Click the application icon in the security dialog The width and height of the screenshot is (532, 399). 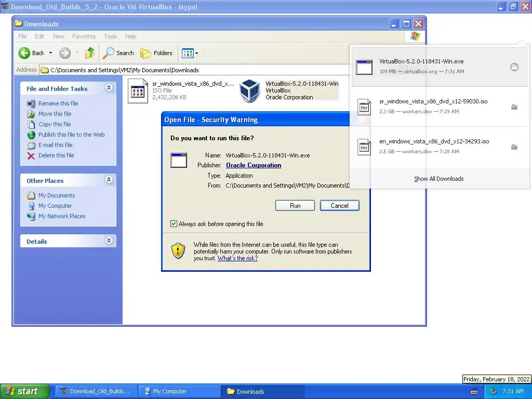(179, 160)
